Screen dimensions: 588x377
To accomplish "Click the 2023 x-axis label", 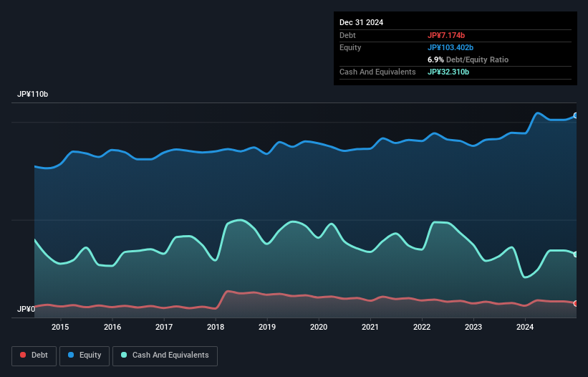I will click(473, 327).
